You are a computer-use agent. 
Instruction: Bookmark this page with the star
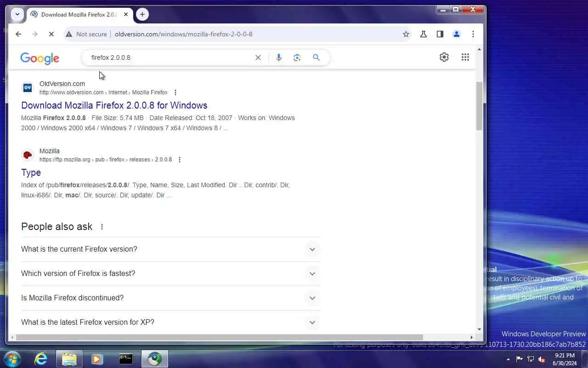coord(406,34)
